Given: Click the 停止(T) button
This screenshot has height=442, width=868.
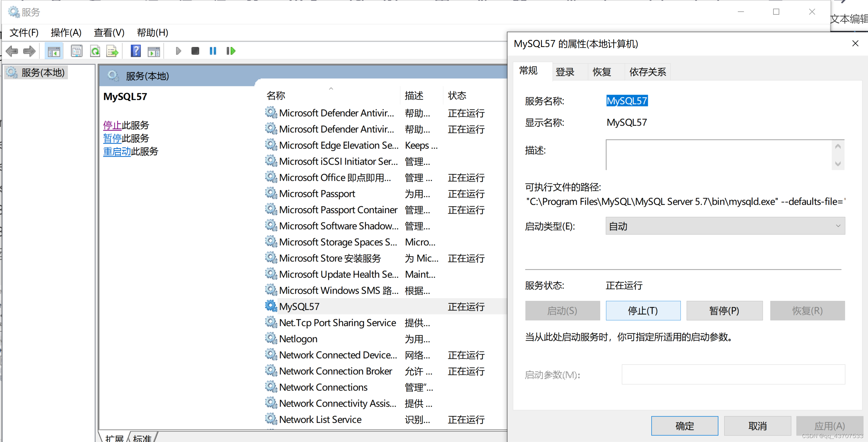Looking at the screenshot, I should tap(643, 311).
